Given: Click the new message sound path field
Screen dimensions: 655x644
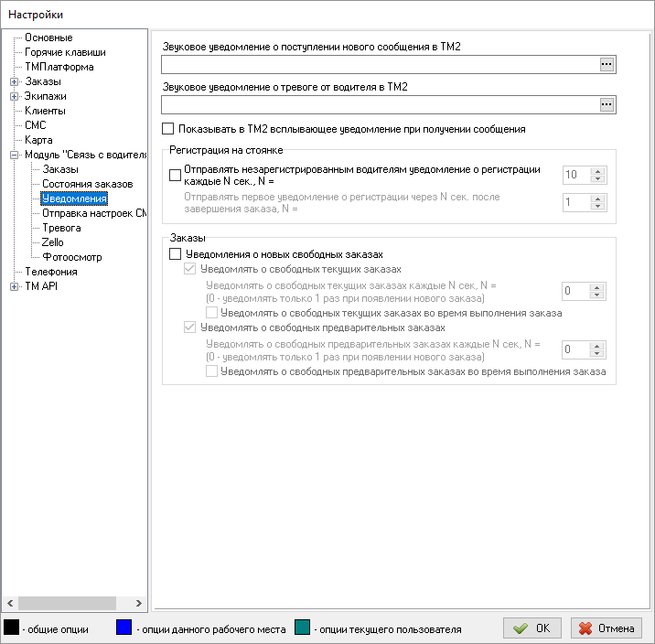Looking at the screenshot, I should tap(378, 64).
